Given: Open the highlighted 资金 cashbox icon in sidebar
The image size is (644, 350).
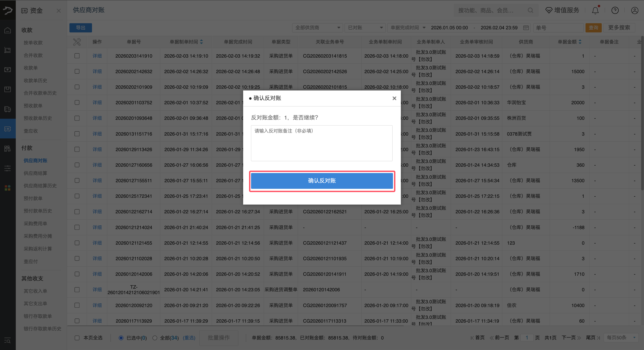Looking at the screenshot, I should [7, 129].
